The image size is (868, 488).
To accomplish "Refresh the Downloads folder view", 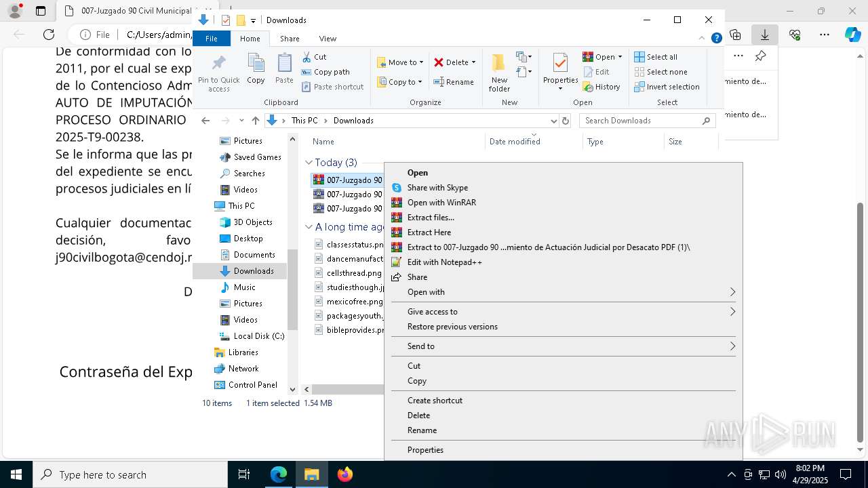I will point(566,121).
